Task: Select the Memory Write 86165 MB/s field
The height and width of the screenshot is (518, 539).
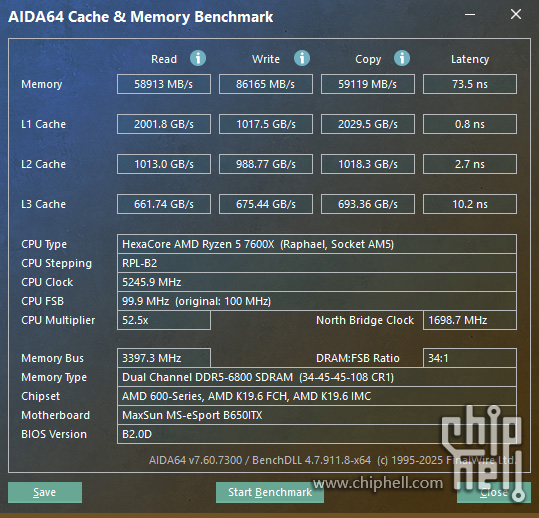Action: coord(266,84)
